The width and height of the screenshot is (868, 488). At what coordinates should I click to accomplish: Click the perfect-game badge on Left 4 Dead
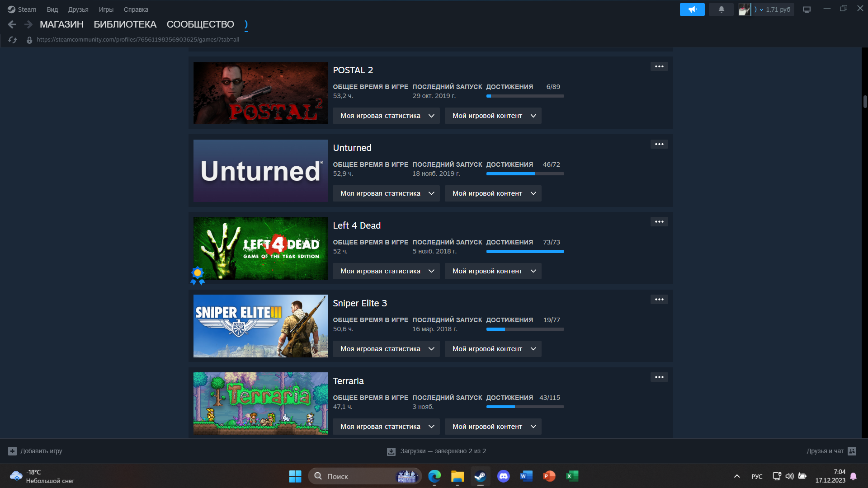pyautogui.click(x=198, y=276)
